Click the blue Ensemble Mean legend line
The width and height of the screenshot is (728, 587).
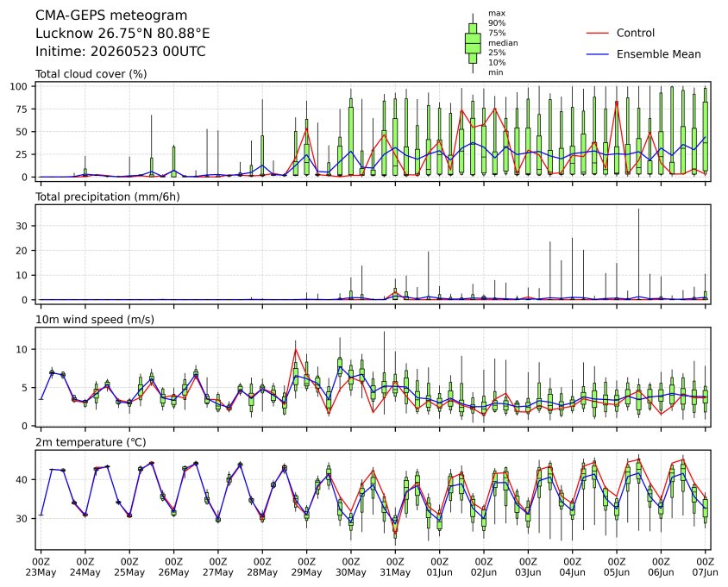[598, 54]
